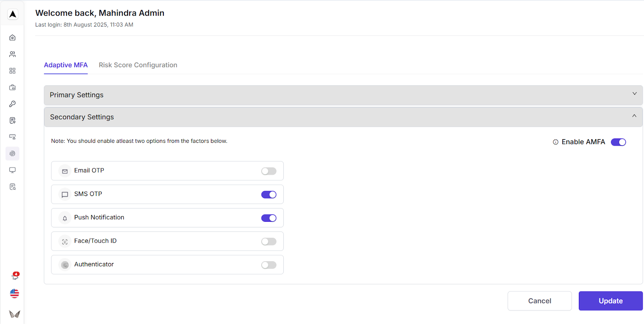The height and width of the screenshot is (324, 644).
Task: Click the Secondary Settings header text
Action: (82, 117)
